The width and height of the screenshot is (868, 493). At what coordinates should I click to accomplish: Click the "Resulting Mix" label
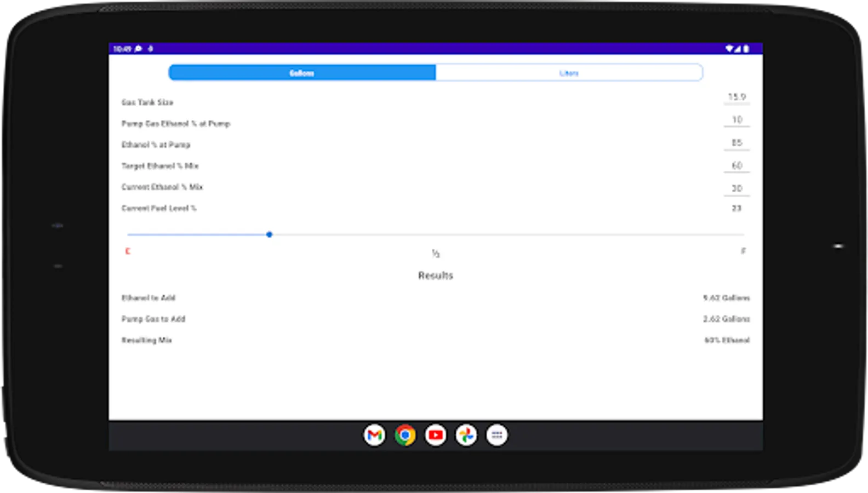click(146, 340)
